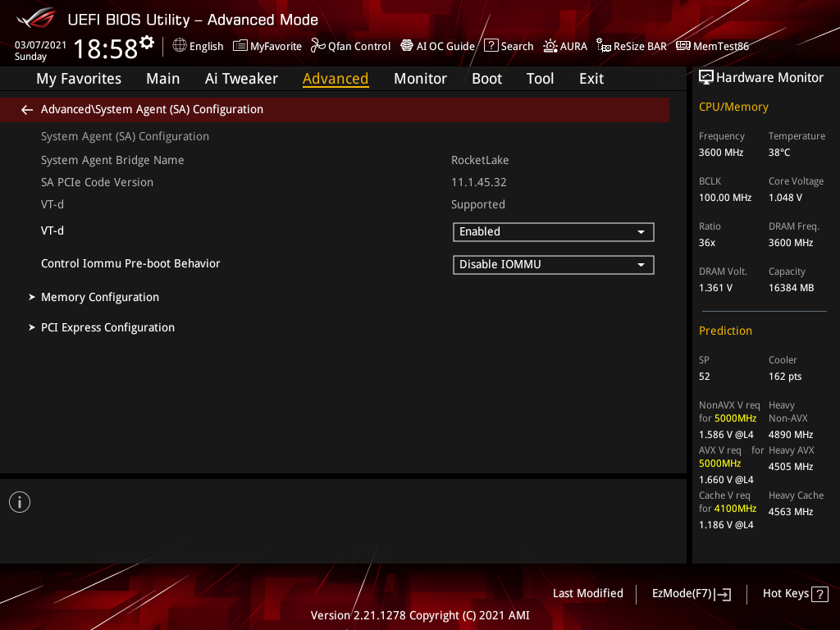Click Prediction heading

(x=725, y=331)
